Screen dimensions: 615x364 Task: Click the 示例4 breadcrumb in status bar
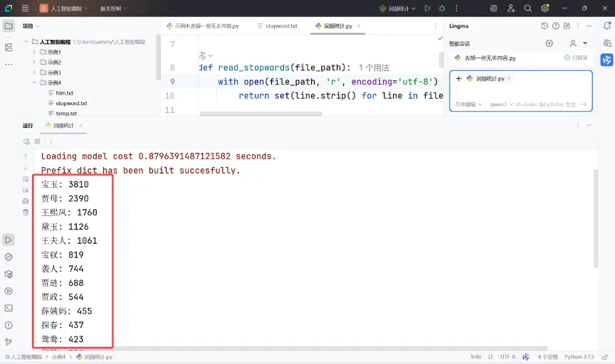coord(59,357)
